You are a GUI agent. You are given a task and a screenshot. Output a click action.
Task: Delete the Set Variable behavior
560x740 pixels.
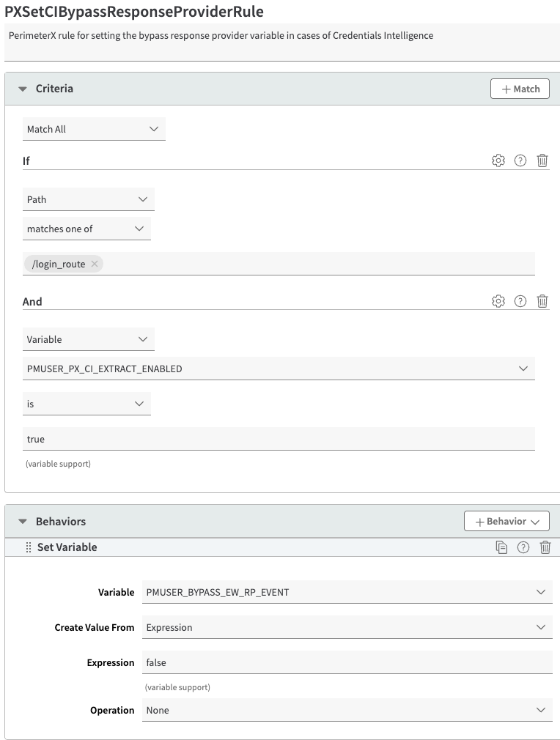click(545, 547)
